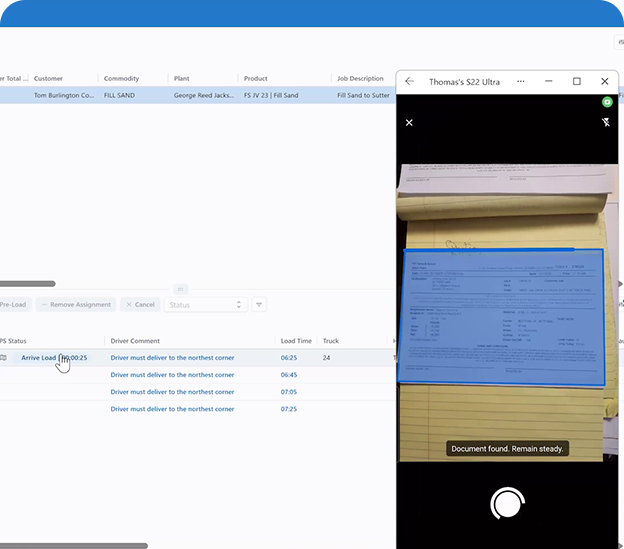The height and width of the screenshot is (549, 624).
Task: Close the document scanner camera view
Action: (x=409, y=123)
